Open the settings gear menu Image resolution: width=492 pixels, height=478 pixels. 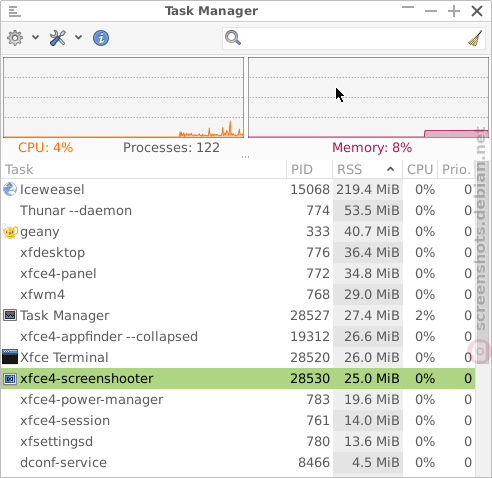tap(15, 38)
